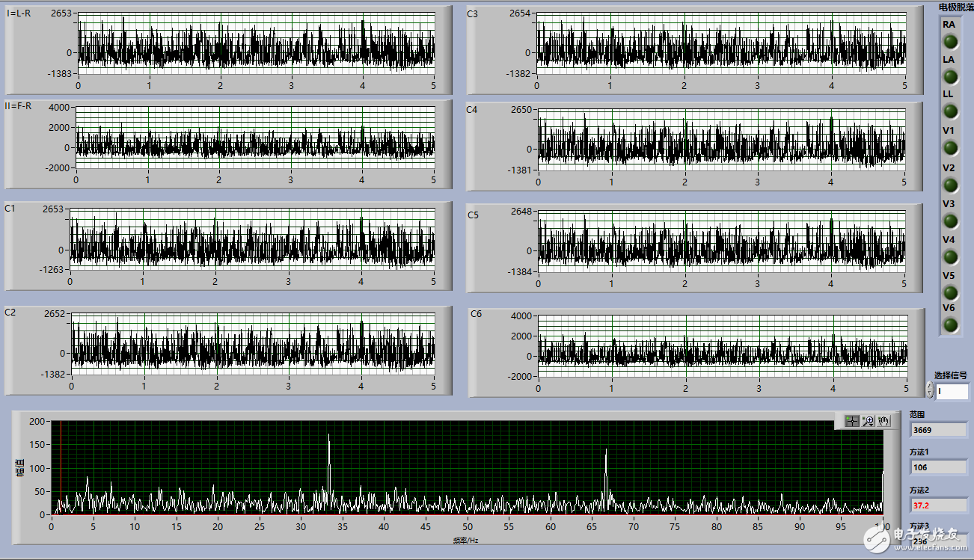Click the 选择信号 signal selection field
The height and width of the screenshot is (560, 974).
click(952, 391)
